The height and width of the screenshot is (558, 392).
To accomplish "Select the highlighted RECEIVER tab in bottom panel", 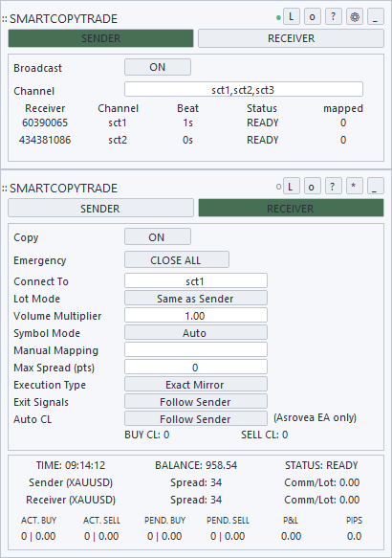I will (291, 209).
